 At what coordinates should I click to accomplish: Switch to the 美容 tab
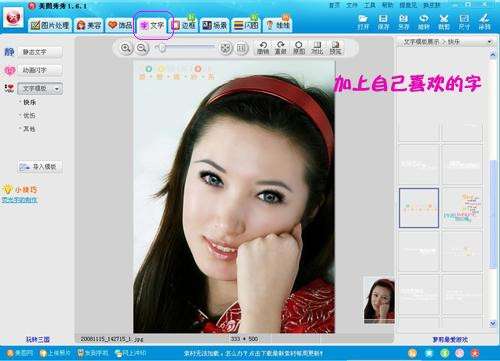(89, 25)
